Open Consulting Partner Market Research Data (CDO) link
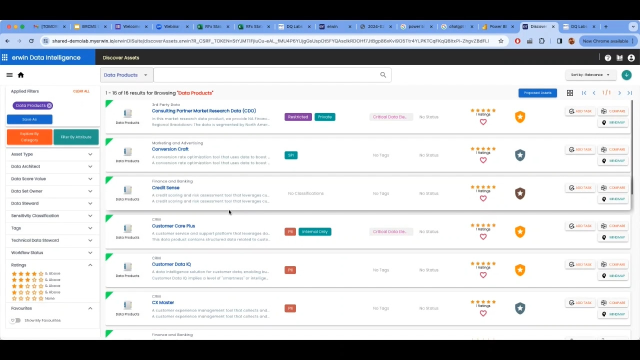Viewport: 640px width, 360px height. [x=204, y=111]
